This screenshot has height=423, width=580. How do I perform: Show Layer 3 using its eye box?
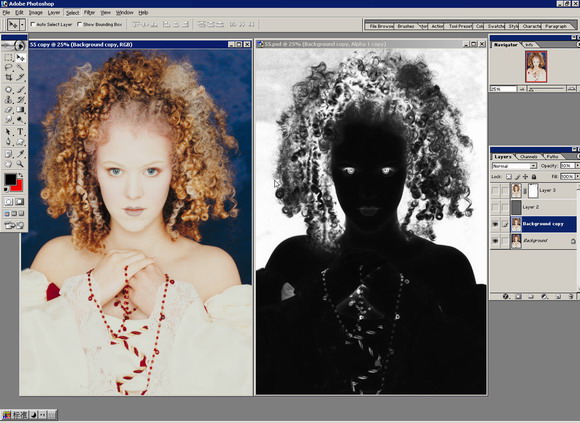click(495, 190)
